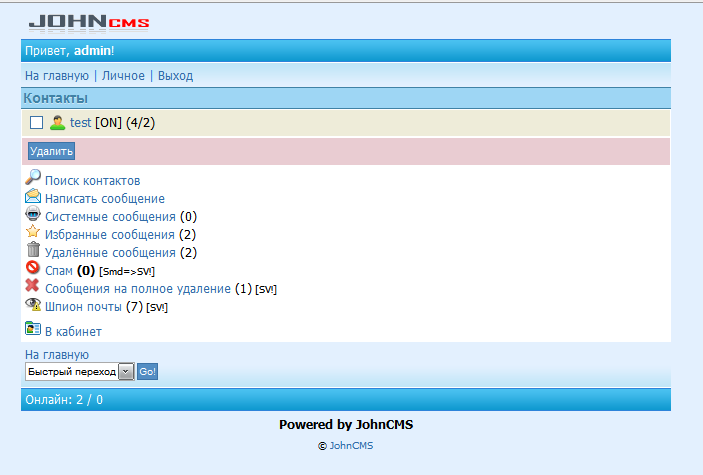Viewport: 703px width, 475px height.
Task: Open Личное in the top navigation
Action: click(x=123, y=76)
